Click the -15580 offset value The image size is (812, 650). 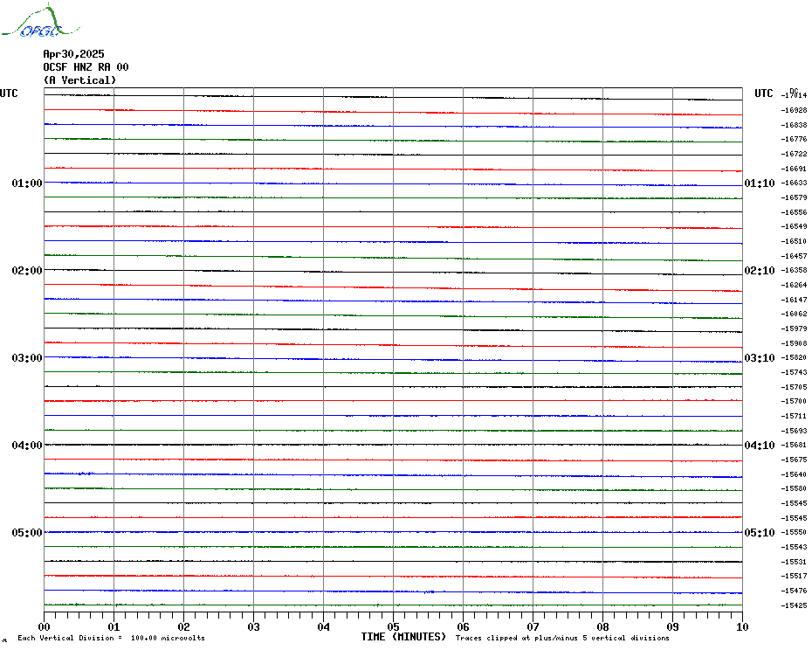pyautogui.click(x=794, y=488)
